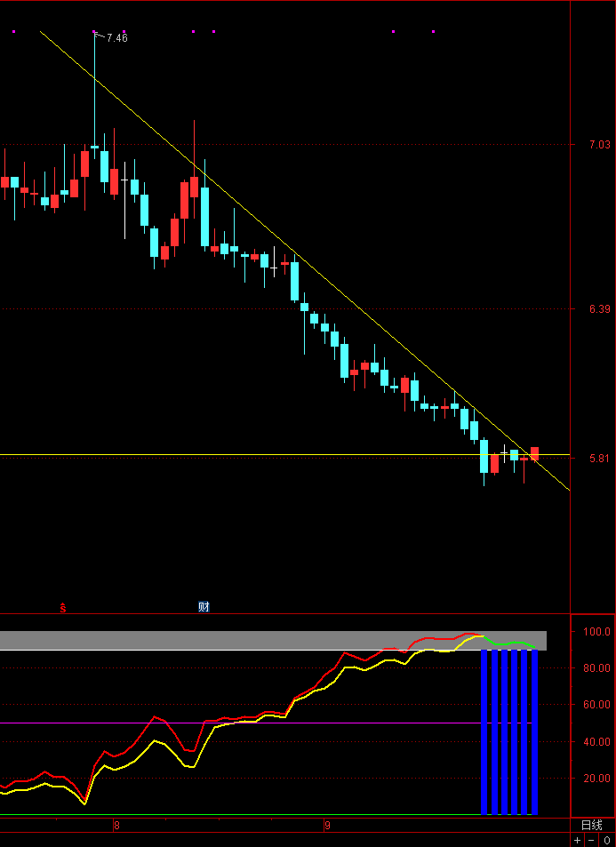Click the 100.00 indicator scale label
This screenshot has width=616, height=847.
click(x=596, y=632)
